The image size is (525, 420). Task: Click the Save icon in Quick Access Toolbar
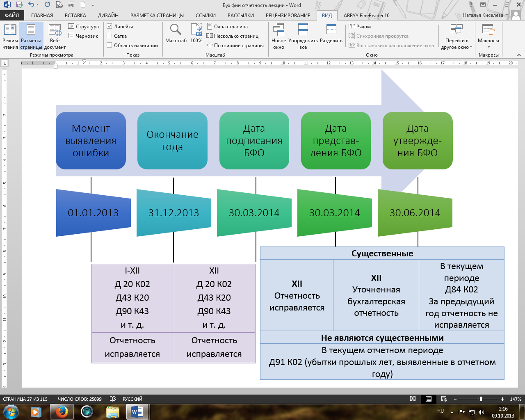(x=19, y=5)
